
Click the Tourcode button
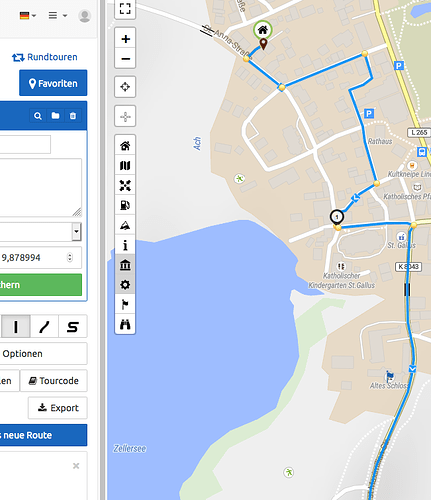pyautogui.click(x=54, y=380)
